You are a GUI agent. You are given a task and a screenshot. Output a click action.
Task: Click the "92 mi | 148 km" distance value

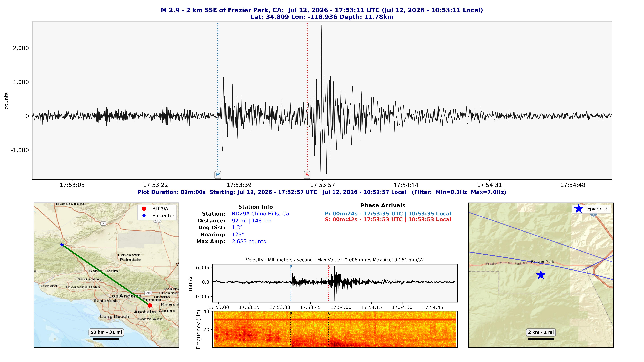coord(251,221)
